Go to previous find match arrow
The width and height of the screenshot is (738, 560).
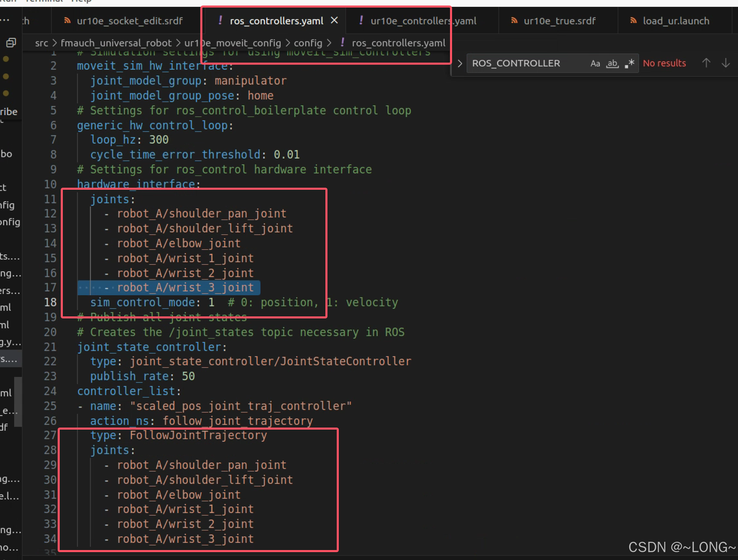[706, 63]
